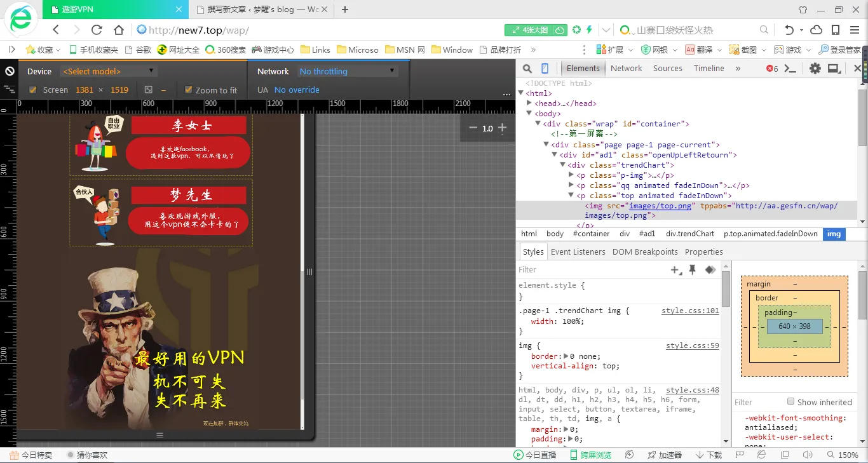This screenshot has height=463, width=868.
Task: Click the address bar URL new7.top/wap/
Action: coord(198,30)
